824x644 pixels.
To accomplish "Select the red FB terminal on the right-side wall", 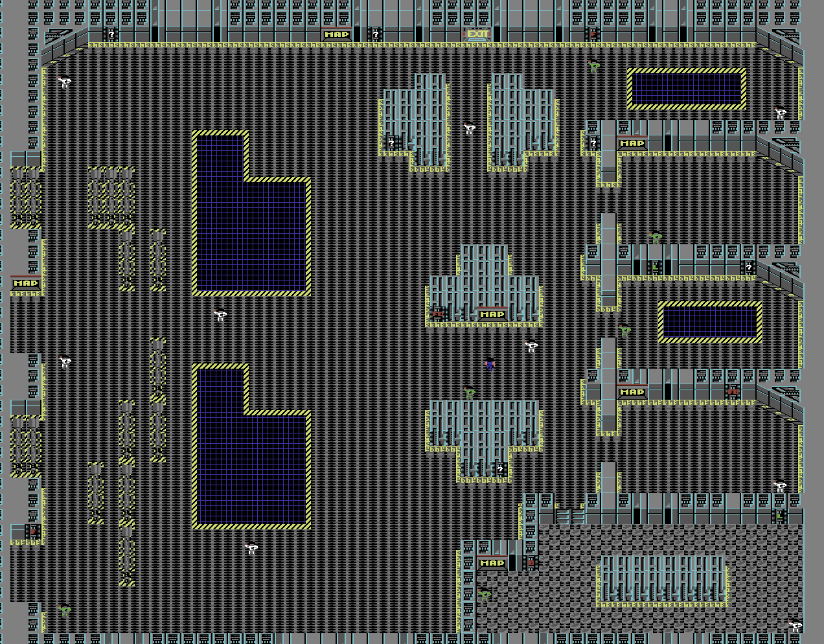I will [733, 391].
